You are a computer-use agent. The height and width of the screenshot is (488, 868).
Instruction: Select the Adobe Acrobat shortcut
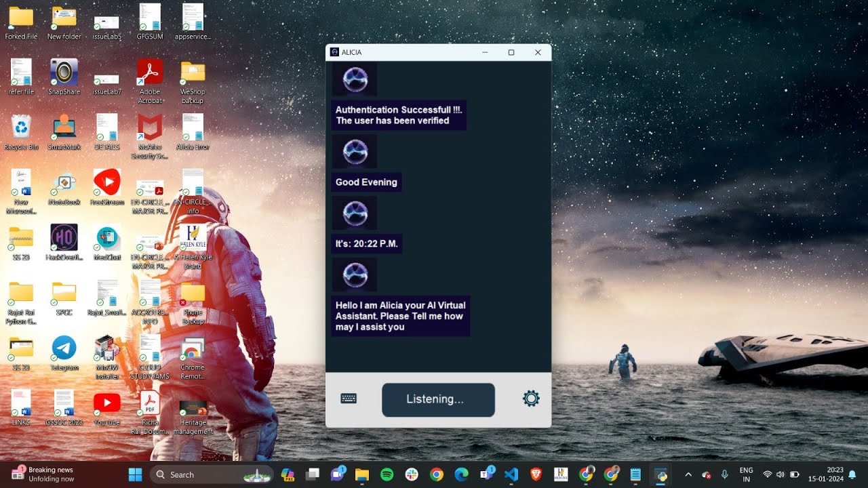150,81
